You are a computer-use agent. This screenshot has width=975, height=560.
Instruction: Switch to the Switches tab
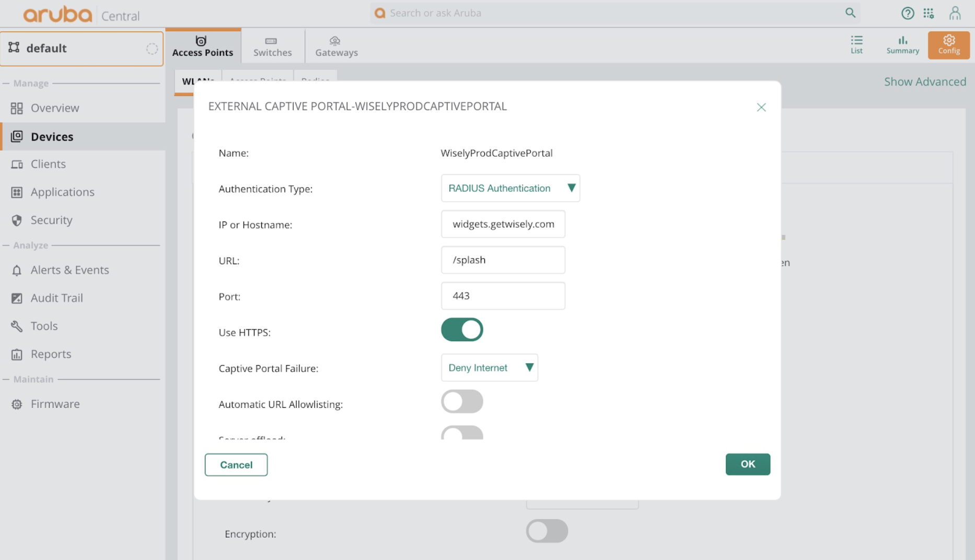click(272, 46)
